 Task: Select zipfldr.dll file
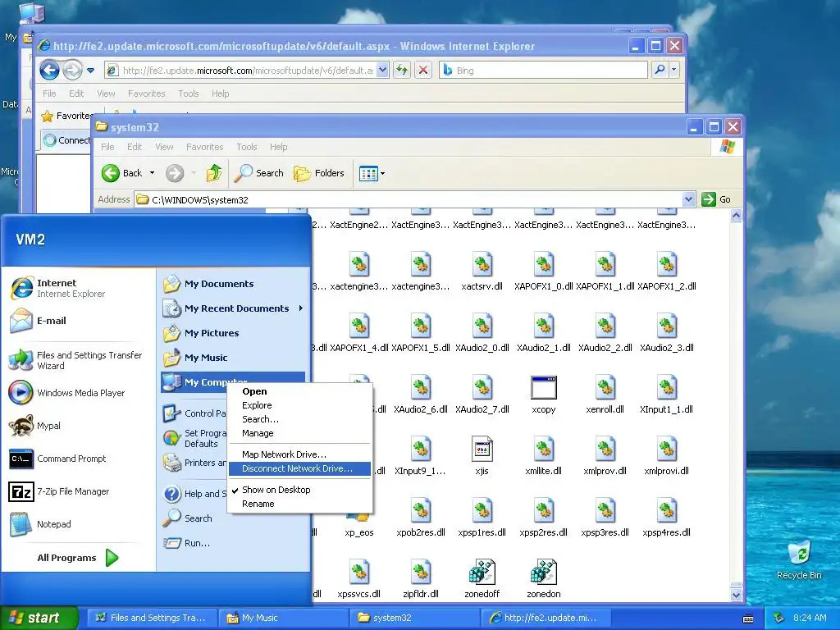coord(421,579)
